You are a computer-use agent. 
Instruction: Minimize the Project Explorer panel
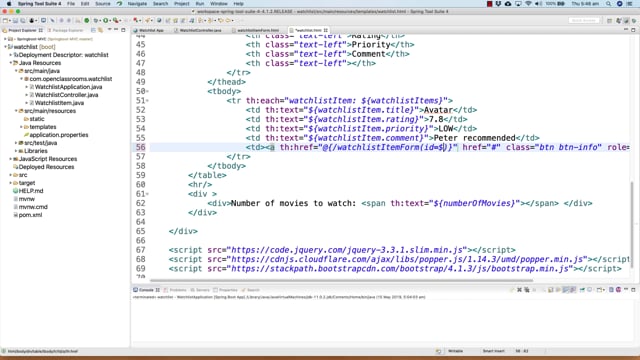tap(116, 30)
